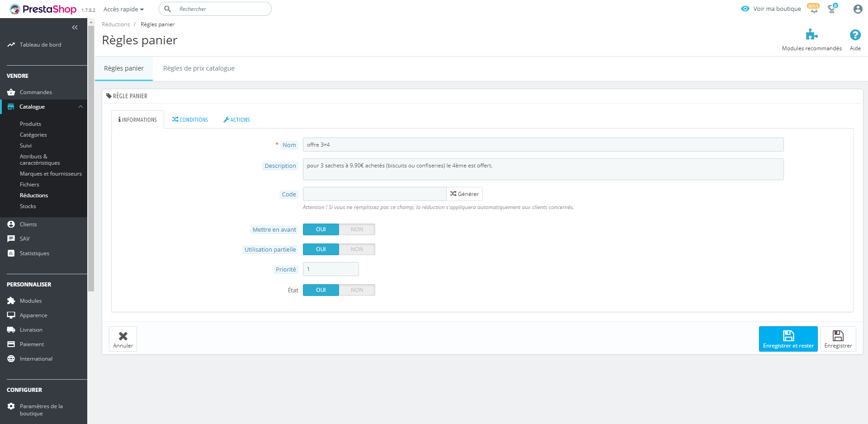This screenshot has height=424, width=868.
Task: Click the Générer code button
Action: [464, 194]
